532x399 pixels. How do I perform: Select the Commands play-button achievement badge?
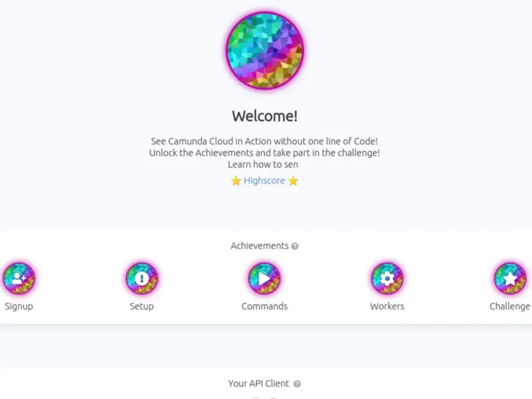[x=264, y=278]
